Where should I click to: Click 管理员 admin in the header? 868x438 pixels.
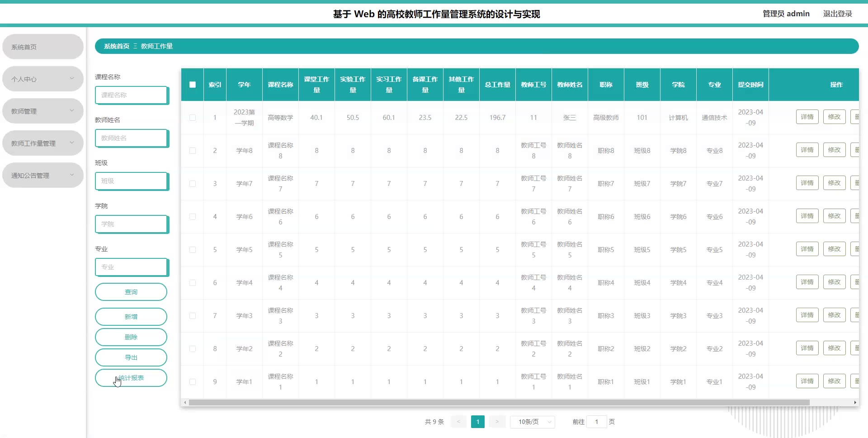786,14
